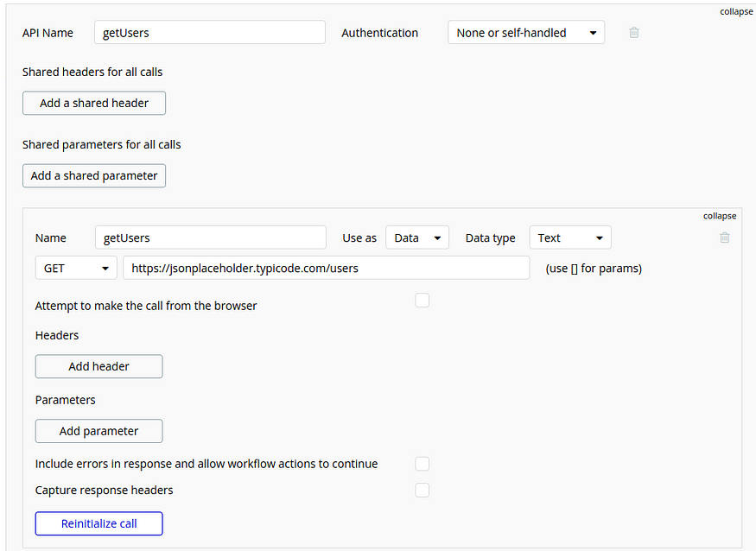Tick the Capture response headers checkbox
The height and width of the screenshot is (551, 756).
pos(422,490)
